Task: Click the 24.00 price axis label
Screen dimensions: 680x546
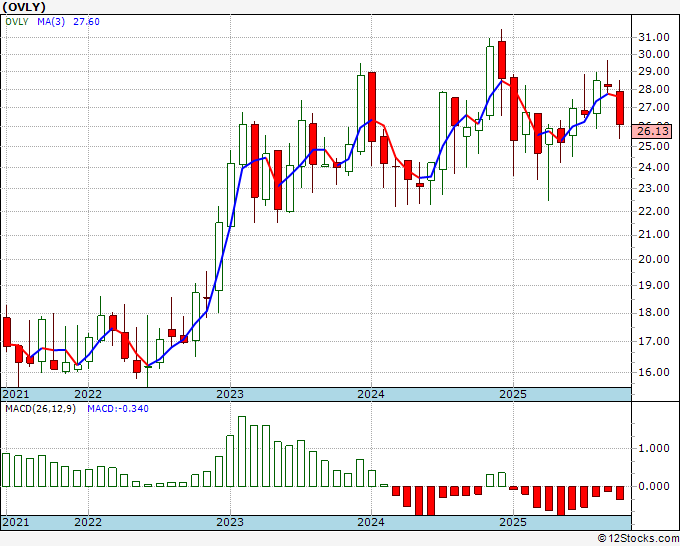Action: point(654,167)
